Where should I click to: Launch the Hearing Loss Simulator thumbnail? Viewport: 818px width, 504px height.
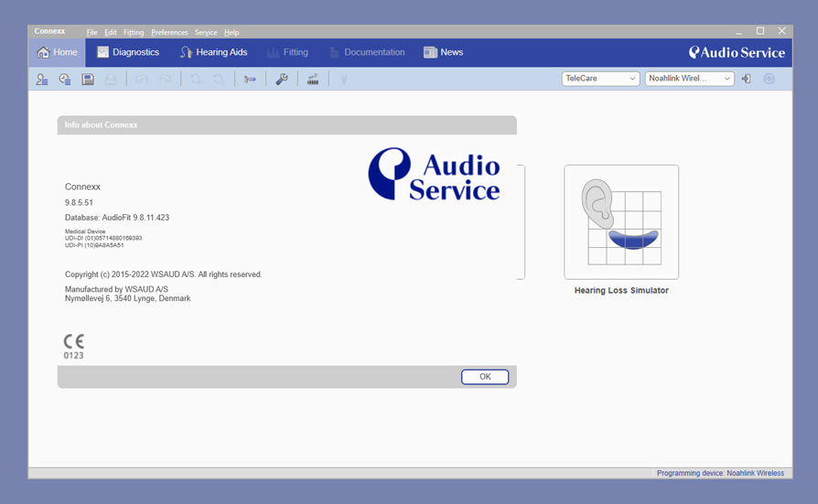(x=621, y=222)
